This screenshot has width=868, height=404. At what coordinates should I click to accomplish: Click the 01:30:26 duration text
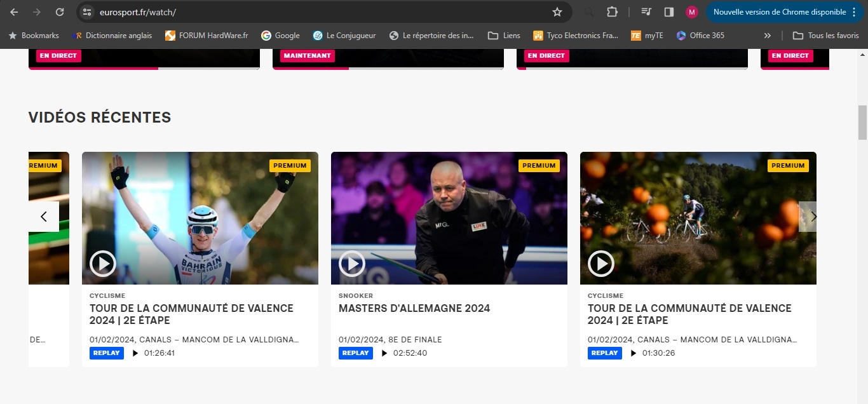[658, 353]
